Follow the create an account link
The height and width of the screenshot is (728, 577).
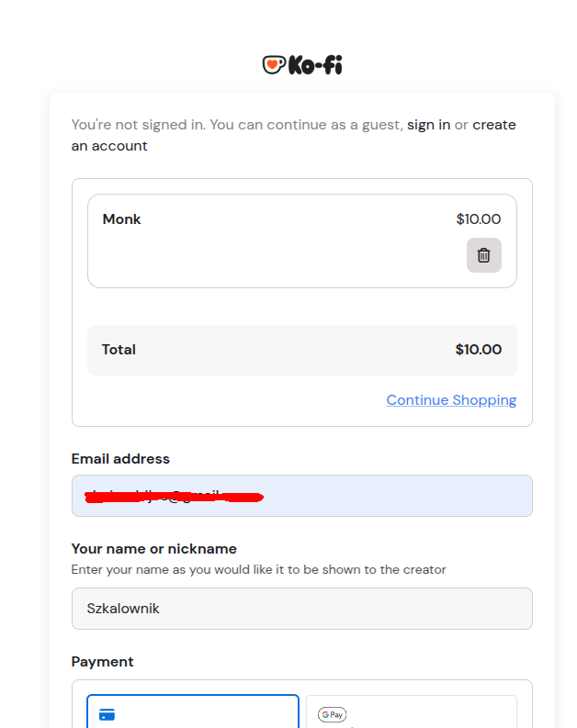click(493, 125)
